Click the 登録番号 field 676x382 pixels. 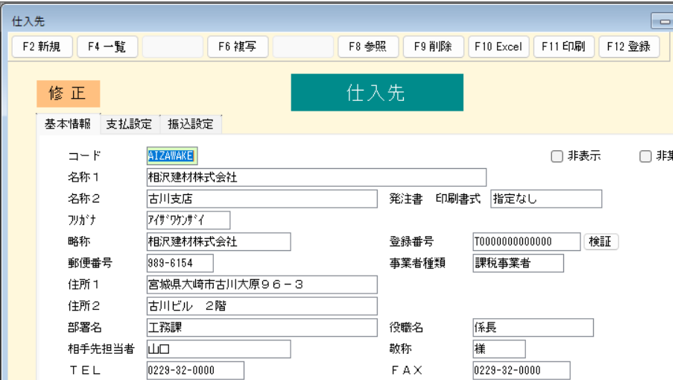[x=526, y=241]
